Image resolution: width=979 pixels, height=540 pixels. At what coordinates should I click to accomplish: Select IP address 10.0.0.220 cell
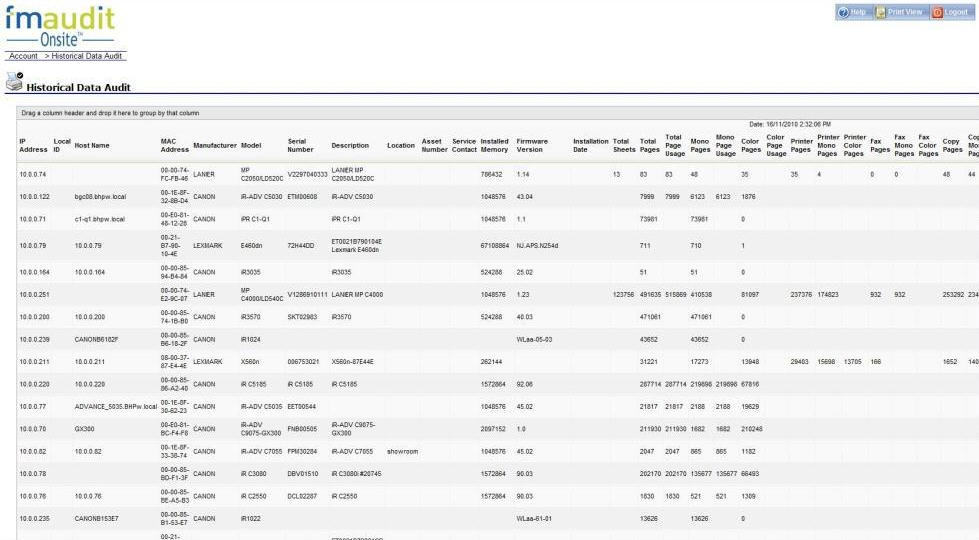[x=34, y=385]
